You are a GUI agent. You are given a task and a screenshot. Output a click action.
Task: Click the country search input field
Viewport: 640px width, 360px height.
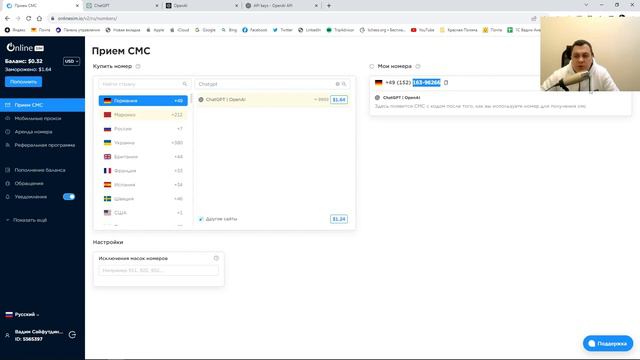144,84
